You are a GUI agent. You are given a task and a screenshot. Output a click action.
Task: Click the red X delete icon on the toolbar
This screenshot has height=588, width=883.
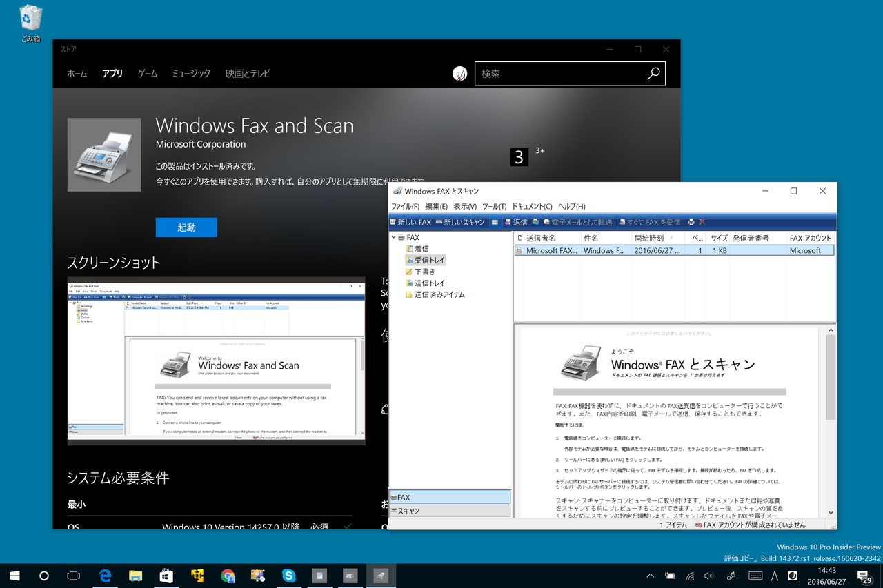coord(702,222)
